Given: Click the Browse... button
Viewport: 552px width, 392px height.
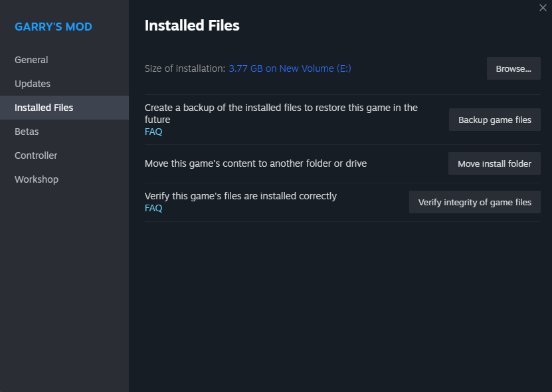Looking at the screenshot, I should coord(513,68).
